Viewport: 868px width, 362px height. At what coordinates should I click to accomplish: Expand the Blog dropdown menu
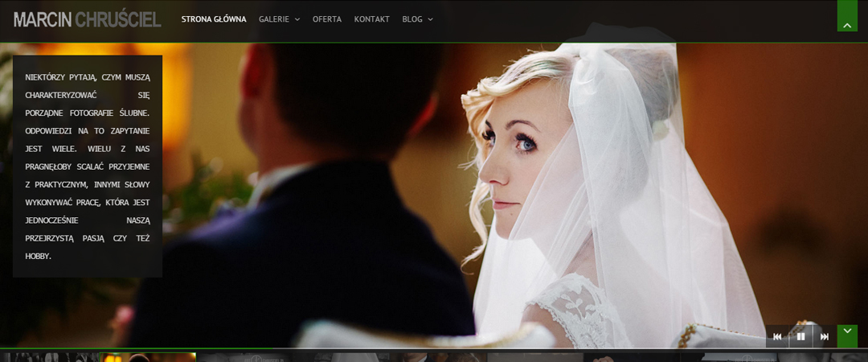pos(417,19)
